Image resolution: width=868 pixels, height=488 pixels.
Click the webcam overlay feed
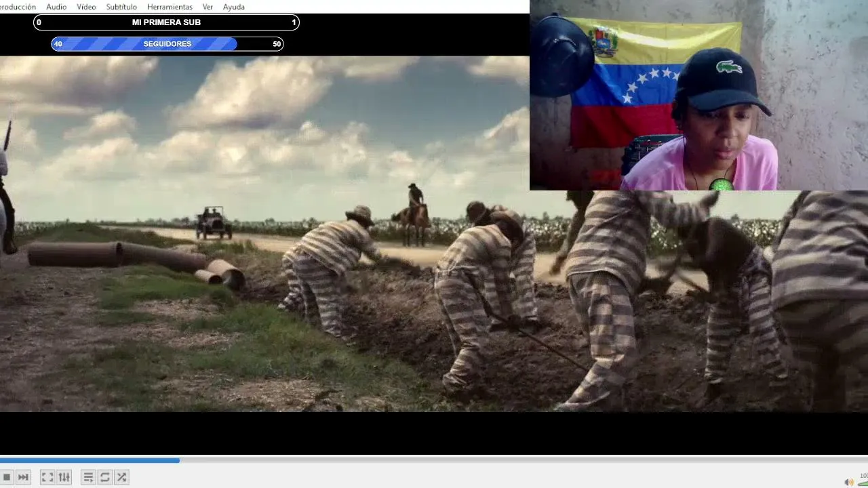click(x=698, y=95)
